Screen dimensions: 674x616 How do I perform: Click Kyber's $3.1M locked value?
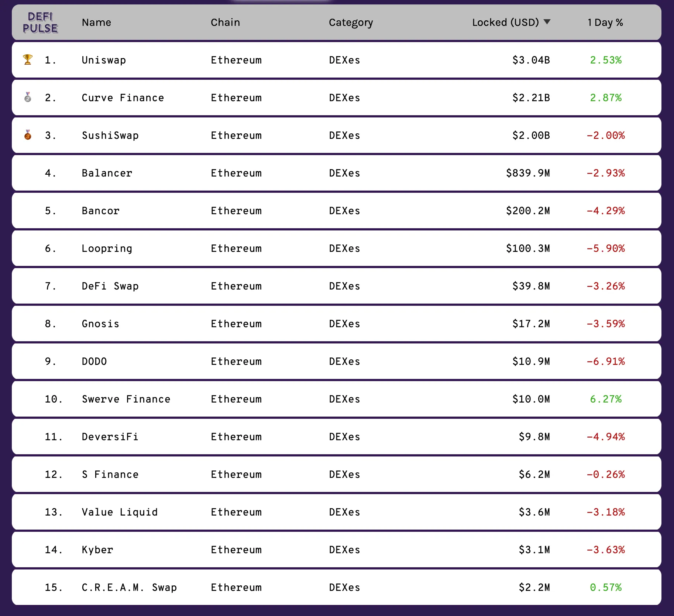(x=534, y=550)
